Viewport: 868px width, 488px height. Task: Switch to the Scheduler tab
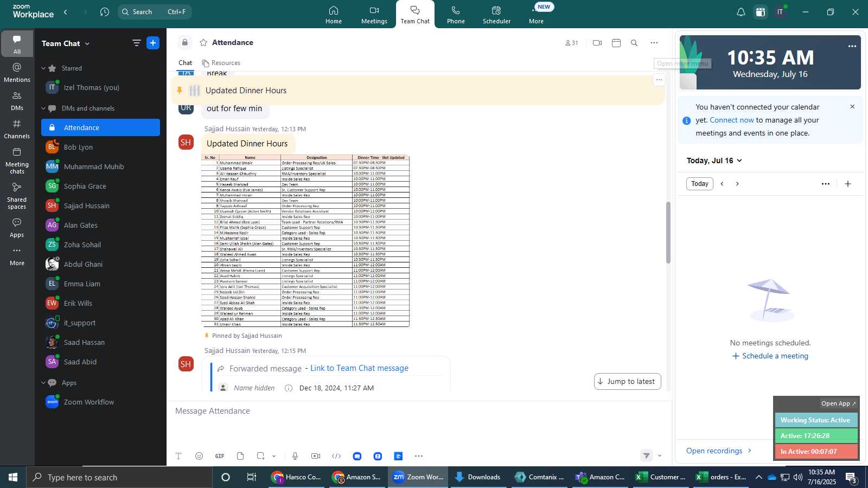pos(496,15)
